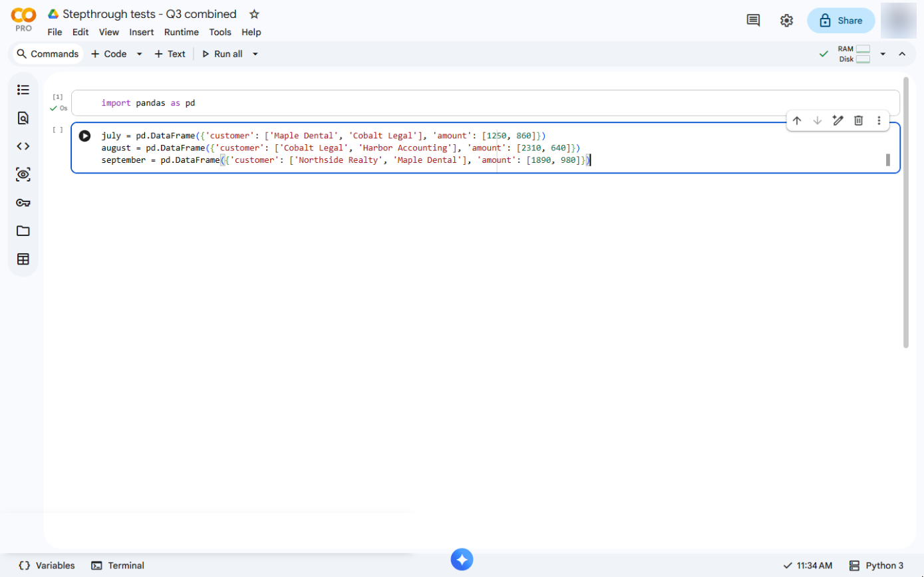The image size is (924, 577).
Task: Click into the import pandas cell
Action: pyautogui.click(x=485, y=103)
